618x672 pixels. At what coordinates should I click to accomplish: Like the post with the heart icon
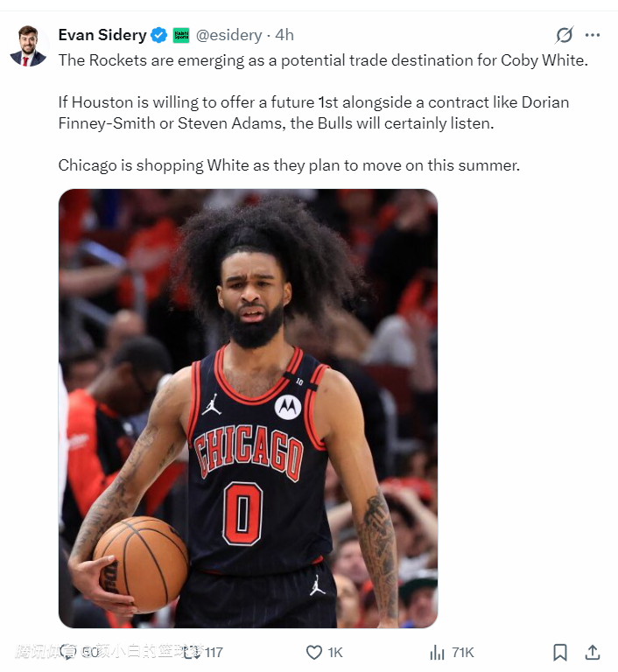pyautogui.click(x=314, y=652)
